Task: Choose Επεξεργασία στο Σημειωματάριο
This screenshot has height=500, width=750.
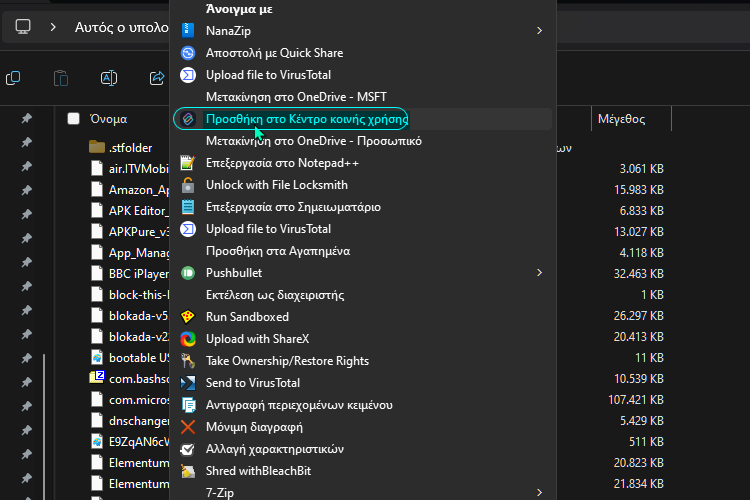Action: coord(293,207)
